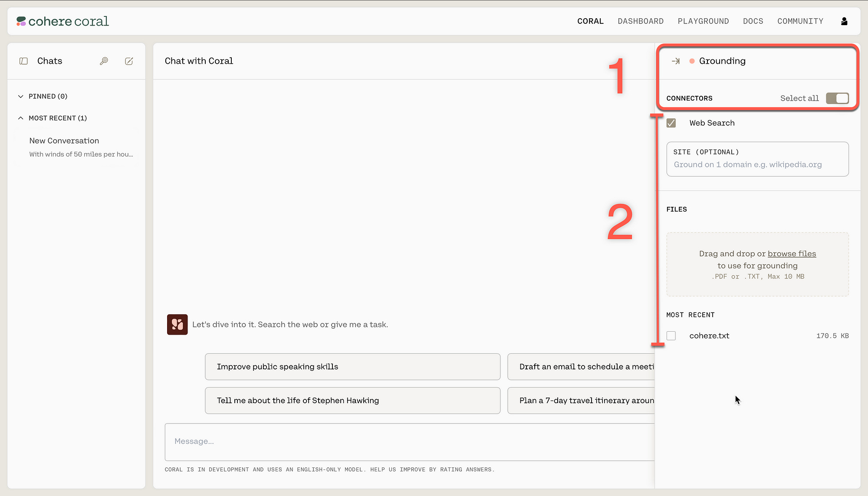The height and width of the screenshot is (496, 868).
Task: Search chats with the magnifier icon
Action: pos(104,61)
